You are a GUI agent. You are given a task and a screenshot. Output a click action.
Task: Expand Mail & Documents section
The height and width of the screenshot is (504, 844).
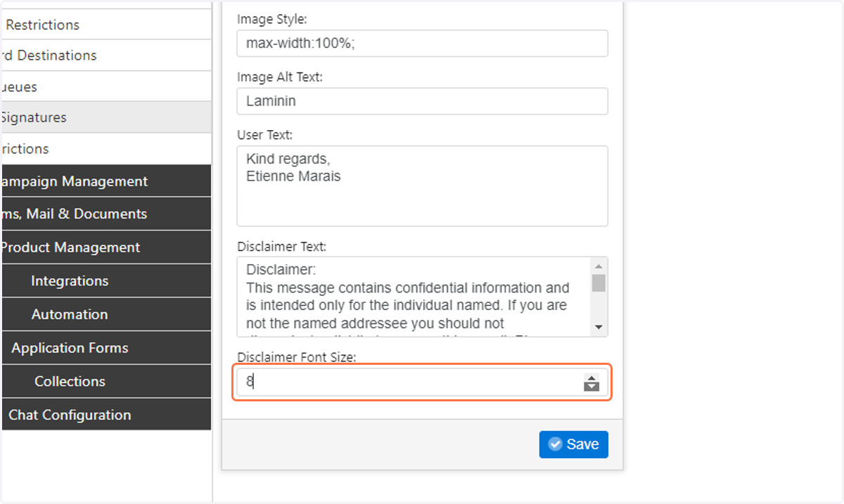[105, 214]
